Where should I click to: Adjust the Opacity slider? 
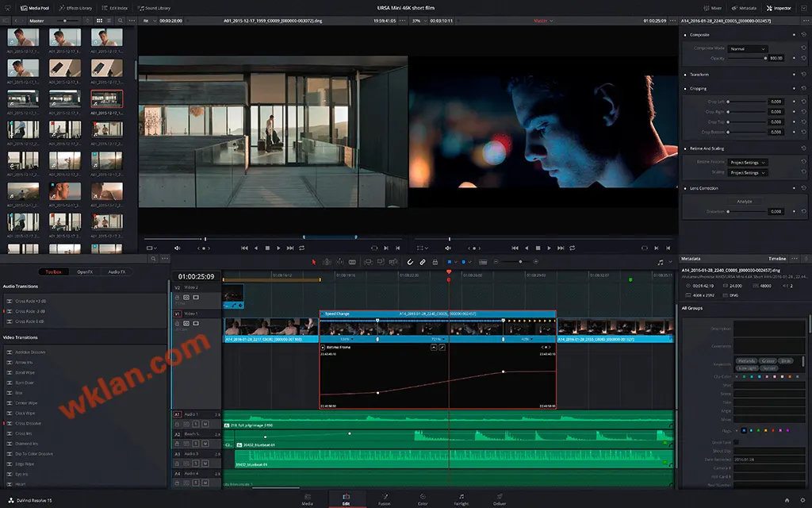point(747,58)
